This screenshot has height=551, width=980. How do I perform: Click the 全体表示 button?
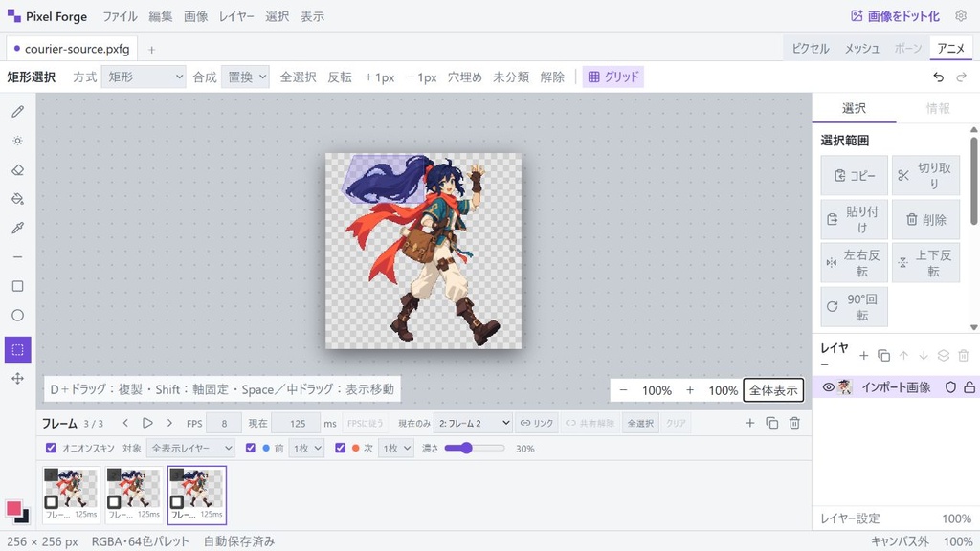pos(773,390)
